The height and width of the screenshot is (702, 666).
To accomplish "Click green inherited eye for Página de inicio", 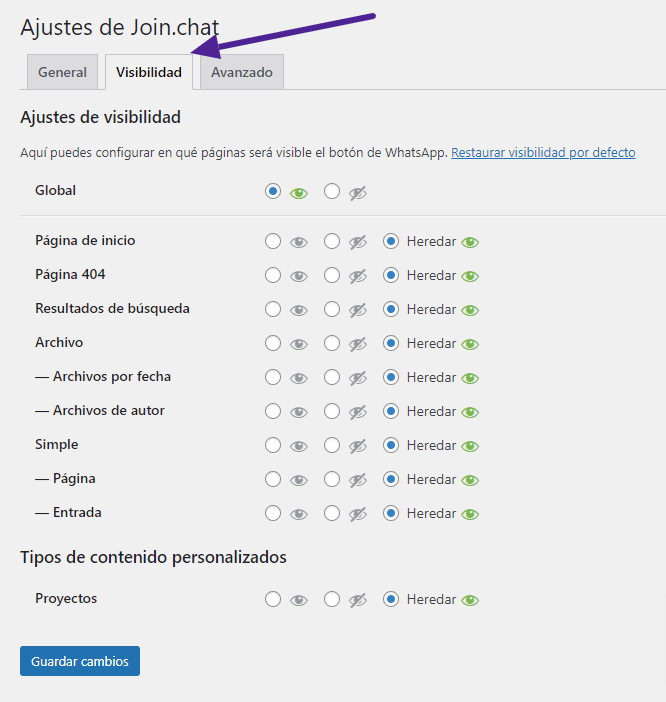I will coord(470,243).
